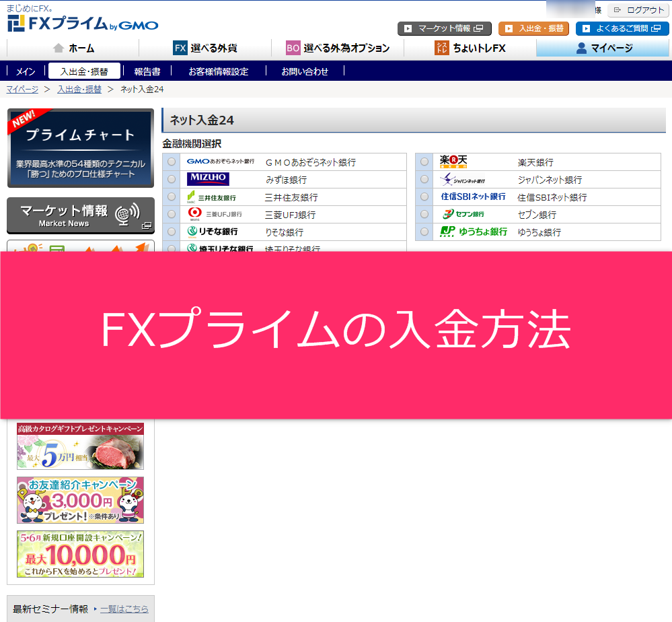672x622 pixels.
Task: Click the 三菱UFJ銀行 text label
Action: click(290, 215)
